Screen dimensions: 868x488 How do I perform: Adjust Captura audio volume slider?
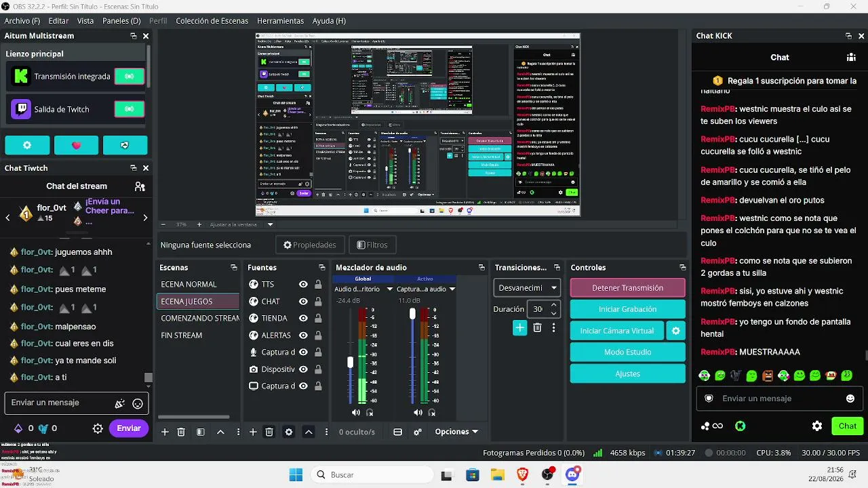[x=412, y=313]
